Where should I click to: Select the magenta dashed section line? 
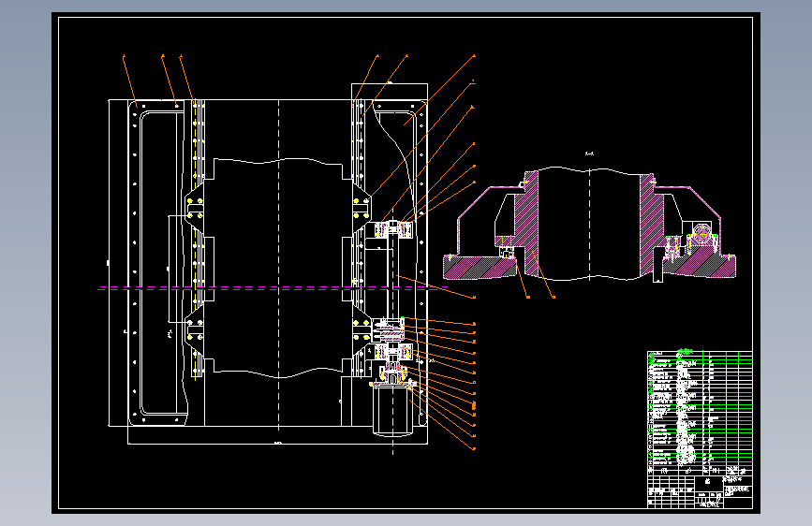pos(273,288)
